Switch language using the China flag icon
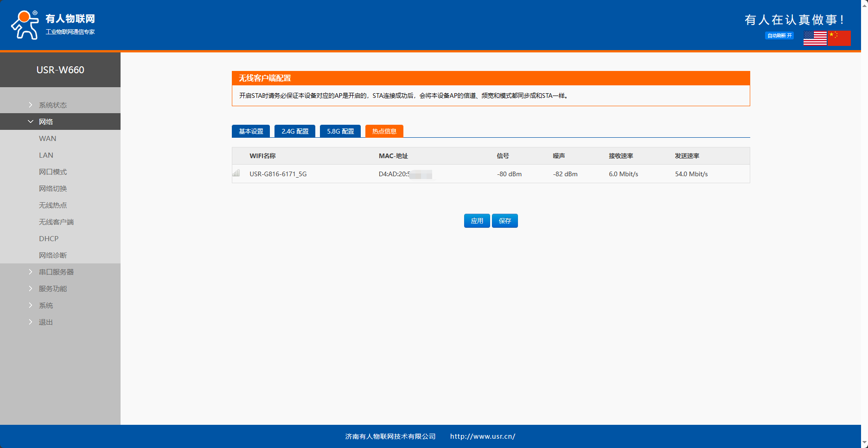 (839, 38)
